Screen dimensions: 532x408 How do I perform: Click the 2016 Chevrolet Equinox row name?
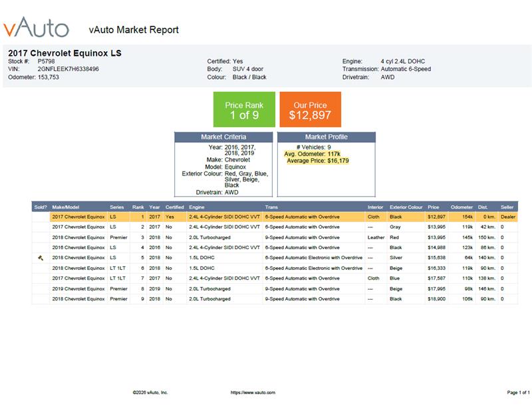coord(78,248)
